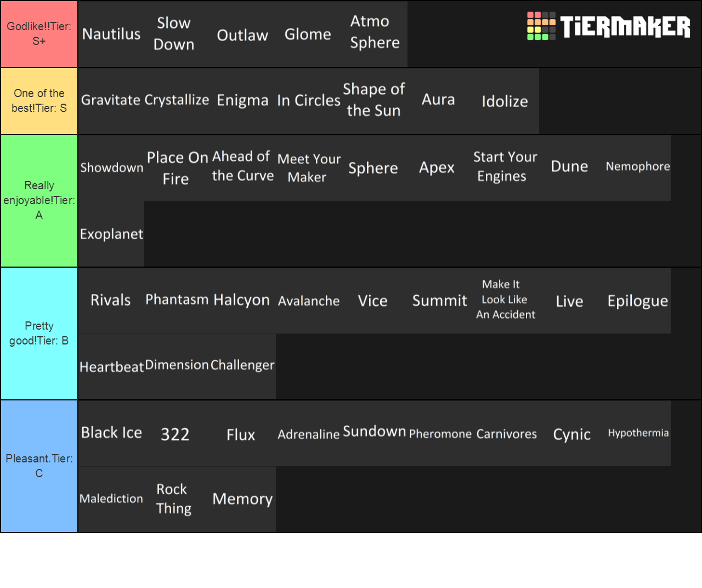
Task: Select the Hypothermia entry
Action: (638, 433)
